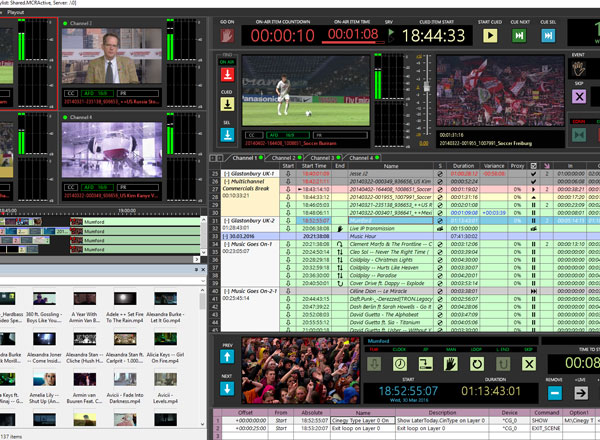Collapse the Glastonbury UK-1 block
This screenshot has width=600, height=440.
click(x=228, y=174)
